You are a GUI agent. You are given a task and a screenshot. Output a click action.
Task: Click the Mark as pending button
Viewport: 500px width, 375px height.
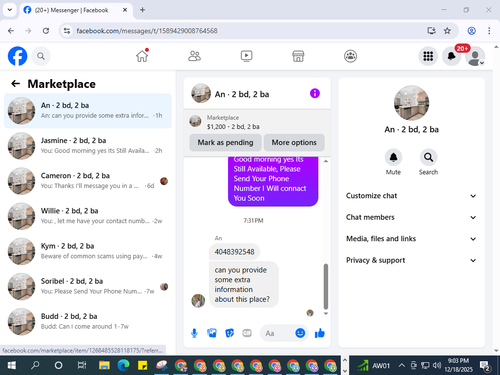tap(225, 142)
